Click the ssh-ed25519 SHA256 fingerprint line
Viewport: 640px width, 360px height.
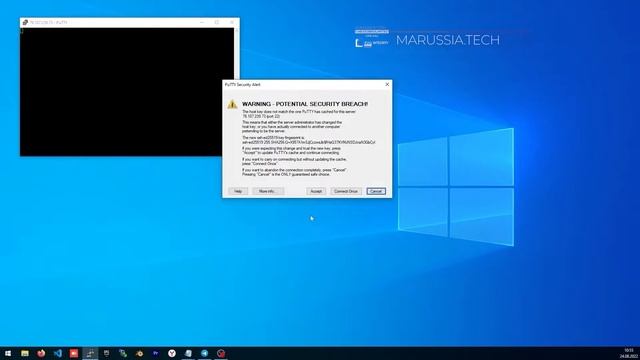tap(309, 142)
